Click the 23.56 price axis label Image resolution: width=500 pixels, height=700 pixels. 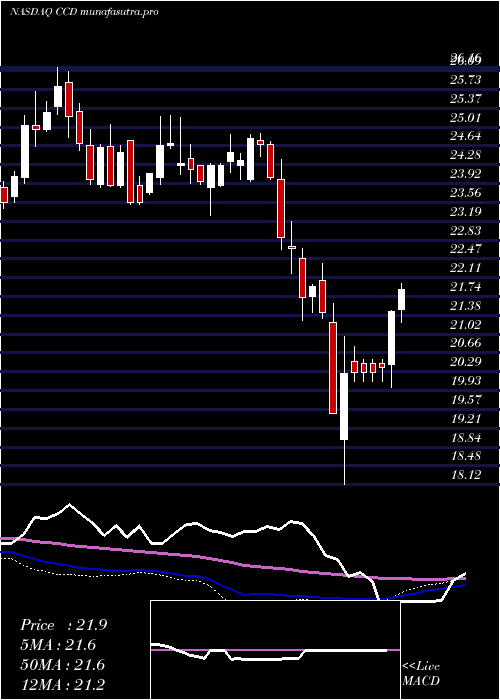466,192
